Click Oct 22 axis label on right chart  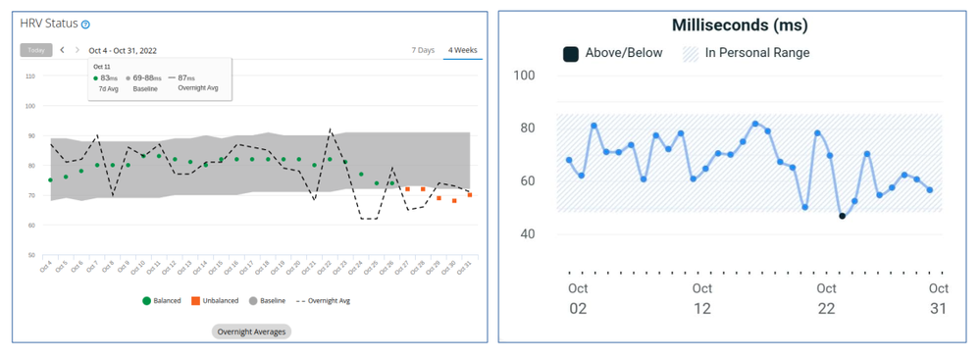826,298
